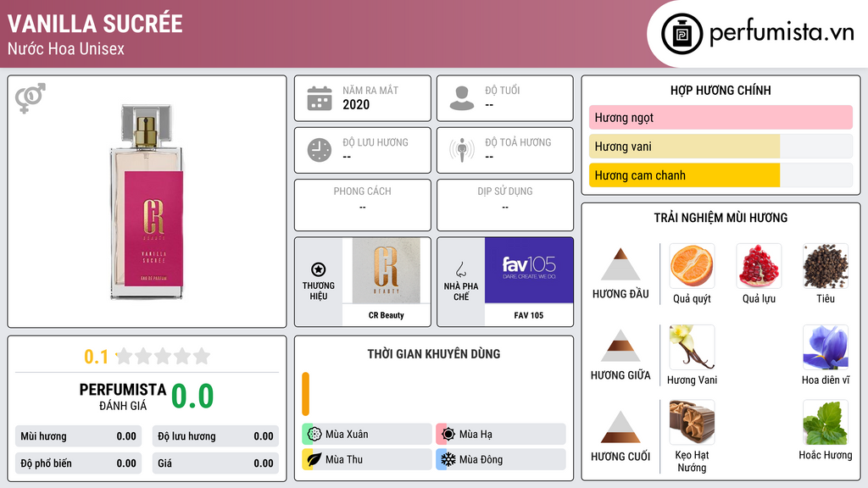Click the Phong cách style box
The image size is (868, 488).
point(363,205)
